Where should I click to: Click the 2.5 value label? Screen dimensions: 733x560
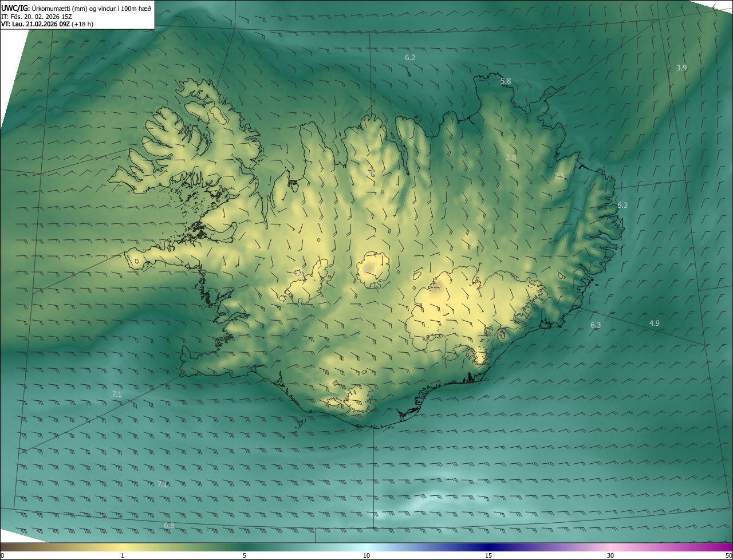coord(559,176)
